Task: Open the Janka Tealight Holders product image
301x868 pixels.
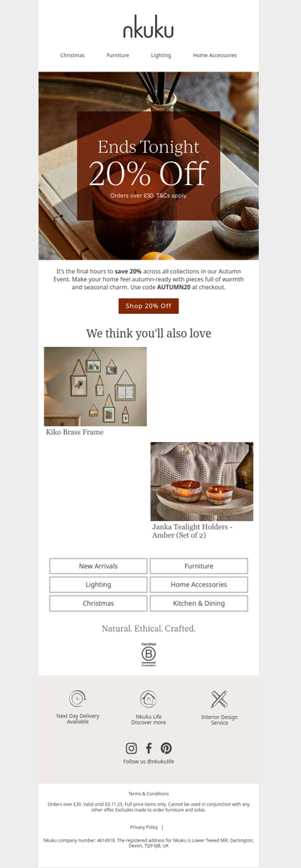Action: [x=202, y=482]
